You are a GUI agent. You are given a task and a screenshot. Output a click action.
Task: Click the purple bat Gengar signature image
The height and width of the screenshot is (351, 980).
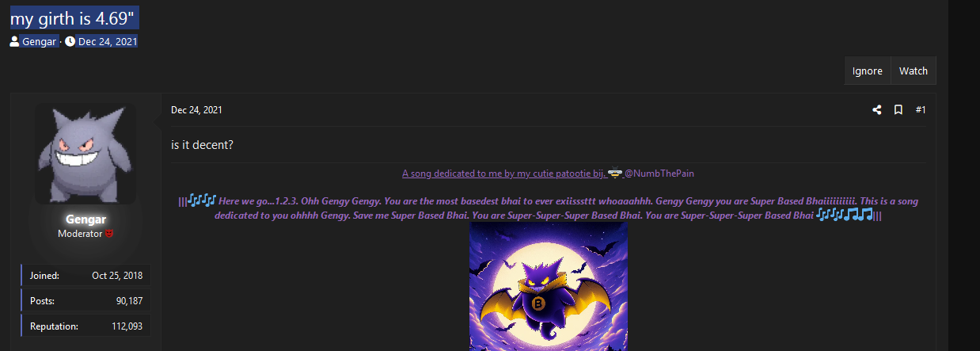(x=549, y=286)
